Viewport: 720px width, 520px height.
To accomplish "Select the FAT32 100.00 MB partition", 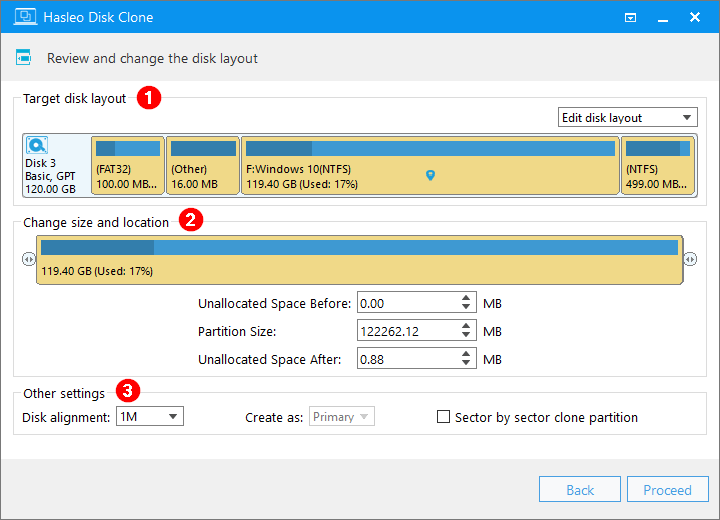I will 128,165.
